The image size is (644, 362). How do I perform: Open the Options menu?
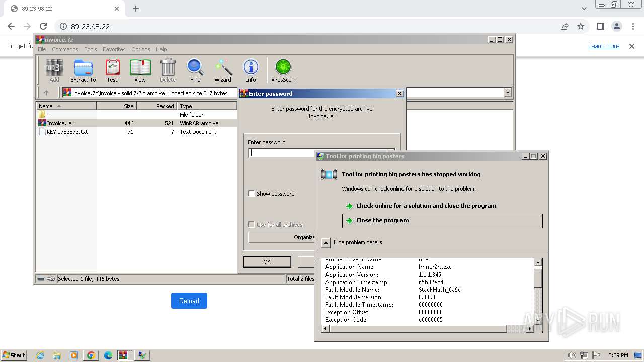(141, 49)
